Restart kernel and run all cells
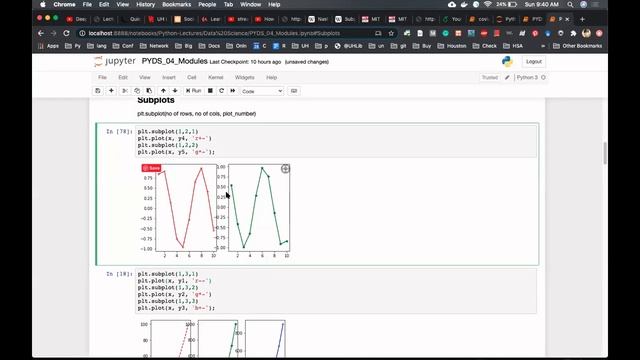 click(233, 91)
